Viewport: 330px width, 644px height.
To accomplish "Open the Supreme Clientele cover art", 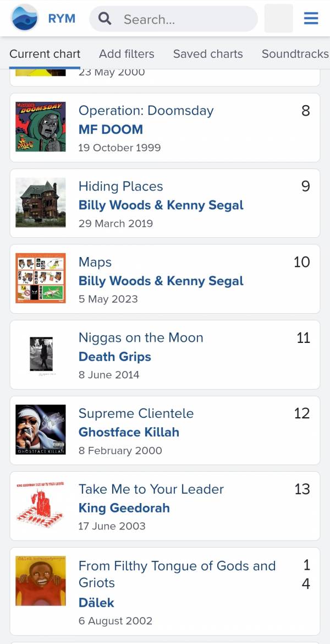I will tap(41, 429).
